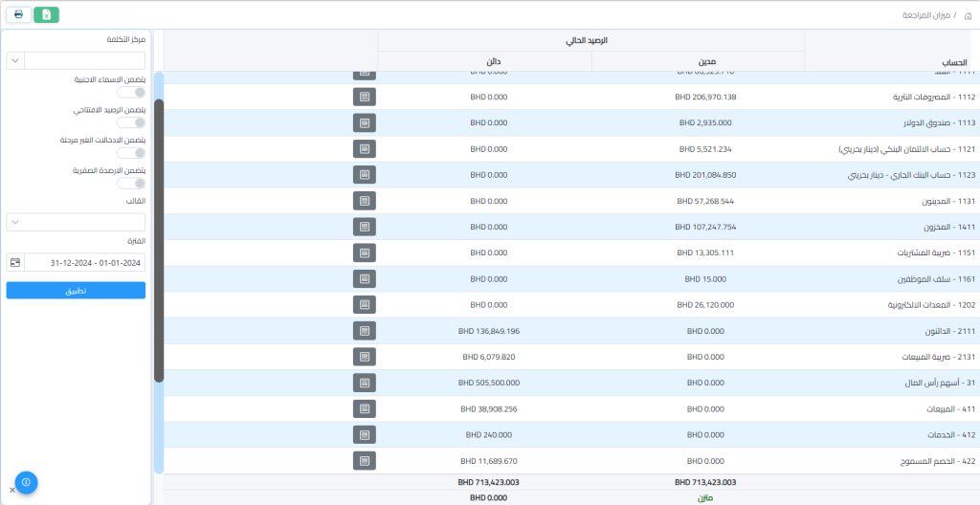
Task: Toggle يتضمن الادخالات الغير مرحلة switch
Action: tap(131, 153)
